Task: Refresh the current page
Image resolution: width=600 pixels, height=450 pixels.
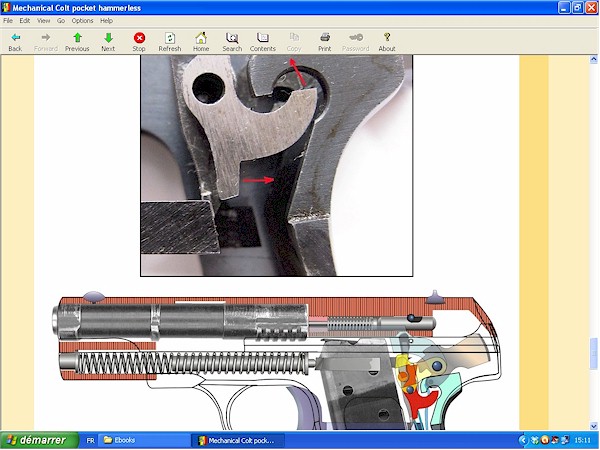Action: pos(170,42)
